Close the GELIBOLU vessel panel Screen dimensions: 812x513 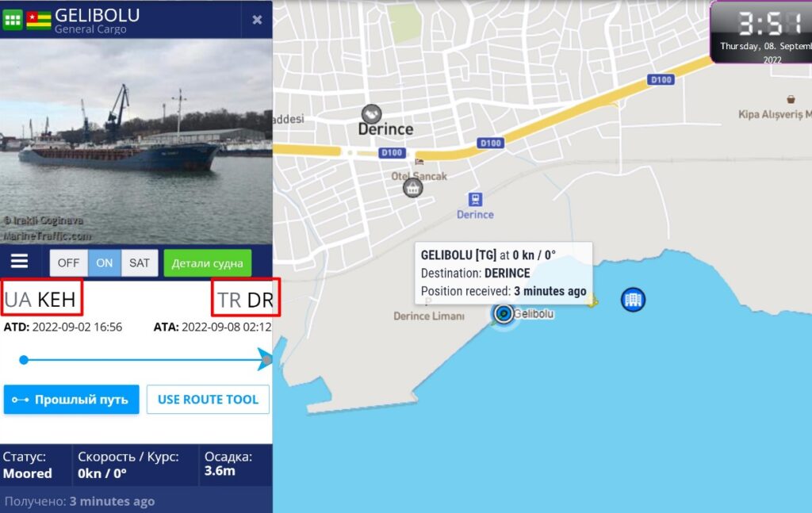point(257,20)
